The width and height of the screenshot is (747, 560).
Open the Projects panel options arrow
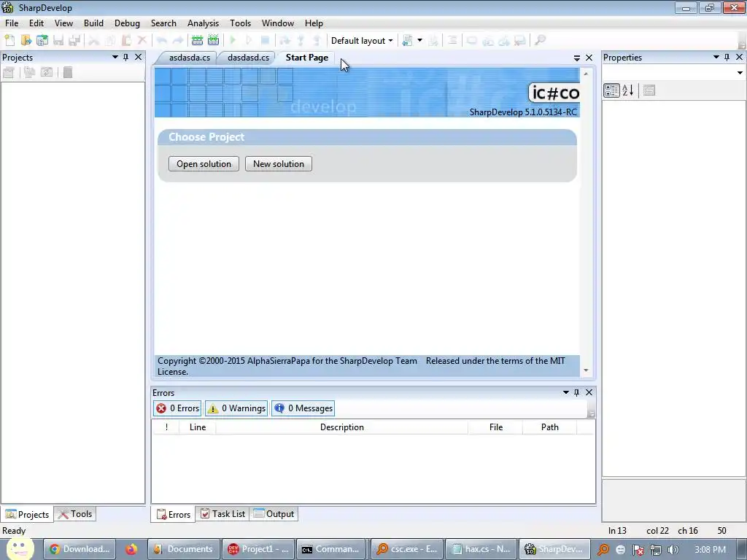point(115,57)
